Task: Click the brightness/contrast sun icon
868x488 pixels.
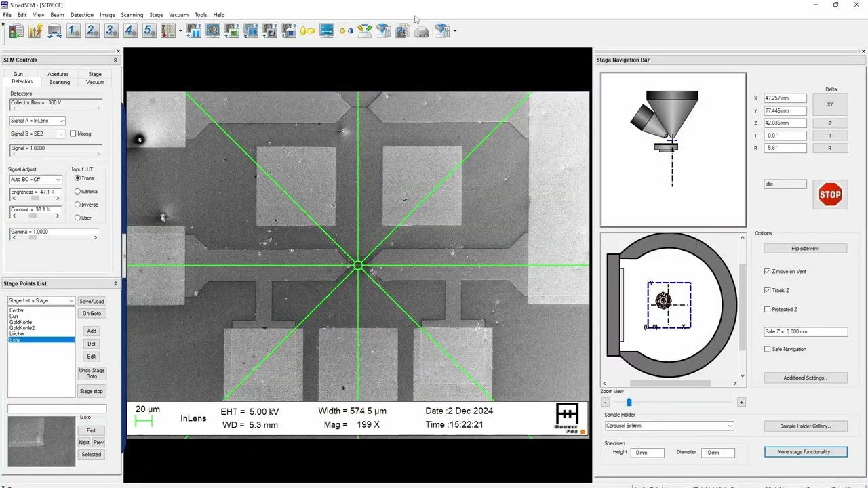Action: (x=346, y=30)
